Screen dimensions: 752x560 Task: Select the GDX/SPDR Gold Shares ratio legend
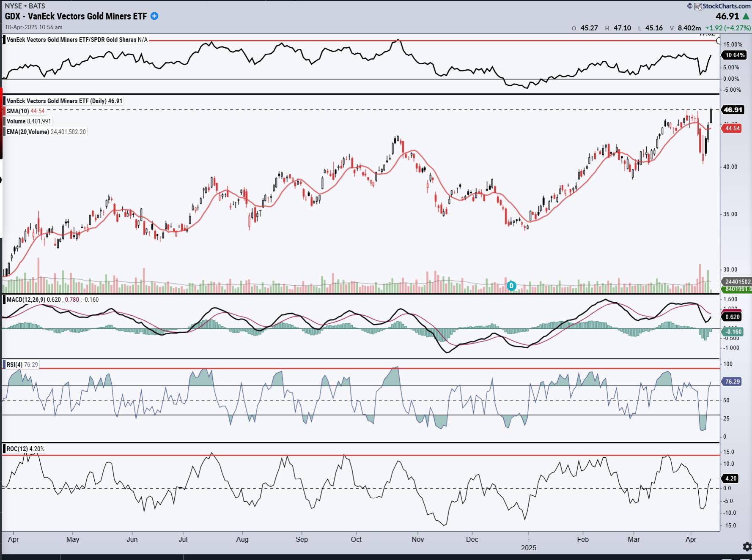click(77, 40)
